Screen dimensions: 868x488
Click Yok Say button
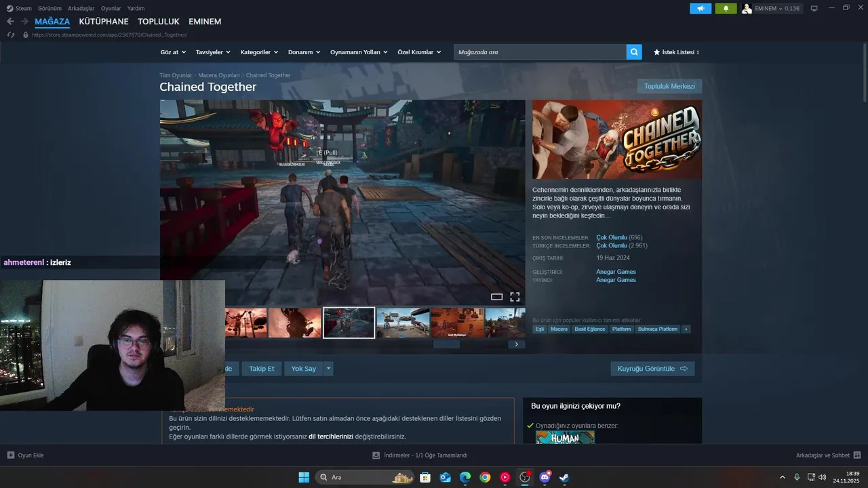304,369
